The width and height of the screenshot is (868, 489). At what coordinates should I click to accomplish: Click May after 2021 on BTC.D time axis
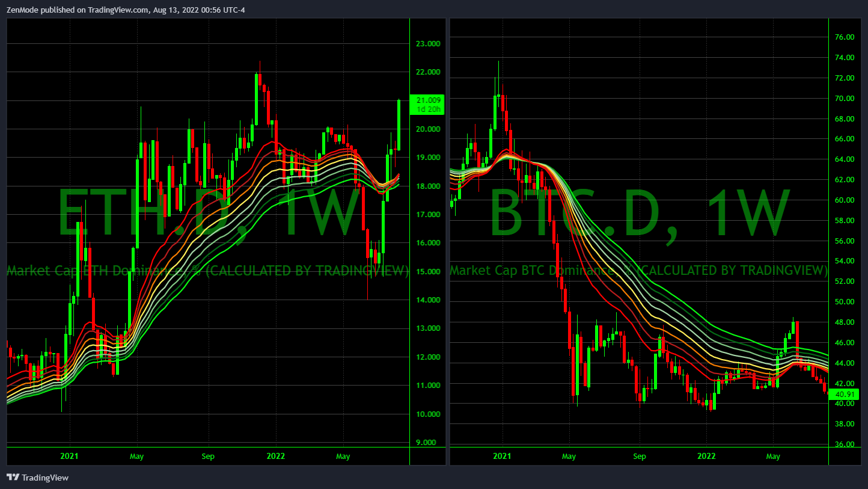click(569, 456)
